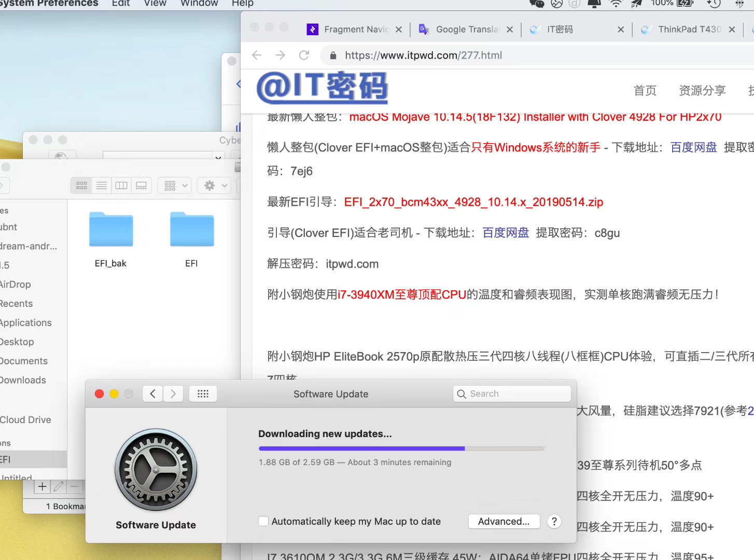Open System Preferences app menu
The height and width of the screenshot is (560, 754).
pos(49,3)
